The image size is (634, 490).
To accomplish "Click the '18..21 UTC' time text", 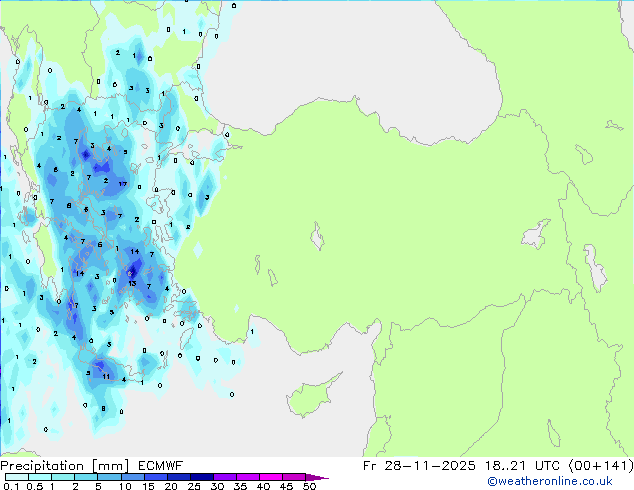I will point(523,466).
